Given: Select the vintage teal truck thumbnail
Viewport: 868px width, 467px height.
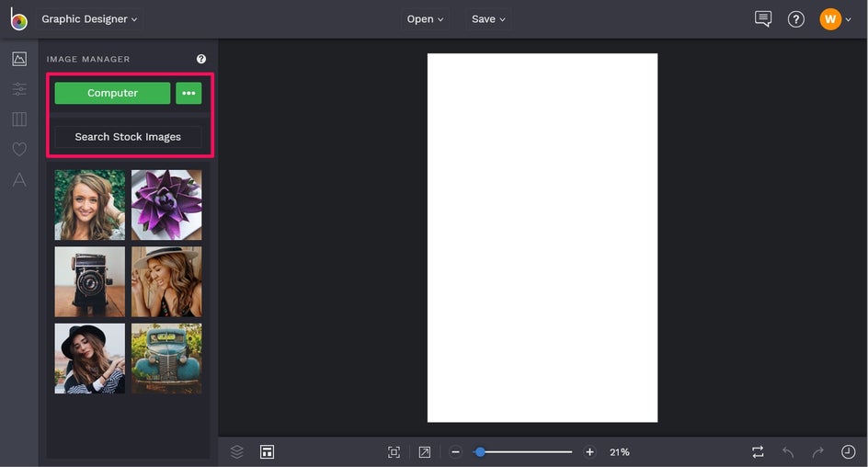Looking at the screenshot, I should (166, 359).
